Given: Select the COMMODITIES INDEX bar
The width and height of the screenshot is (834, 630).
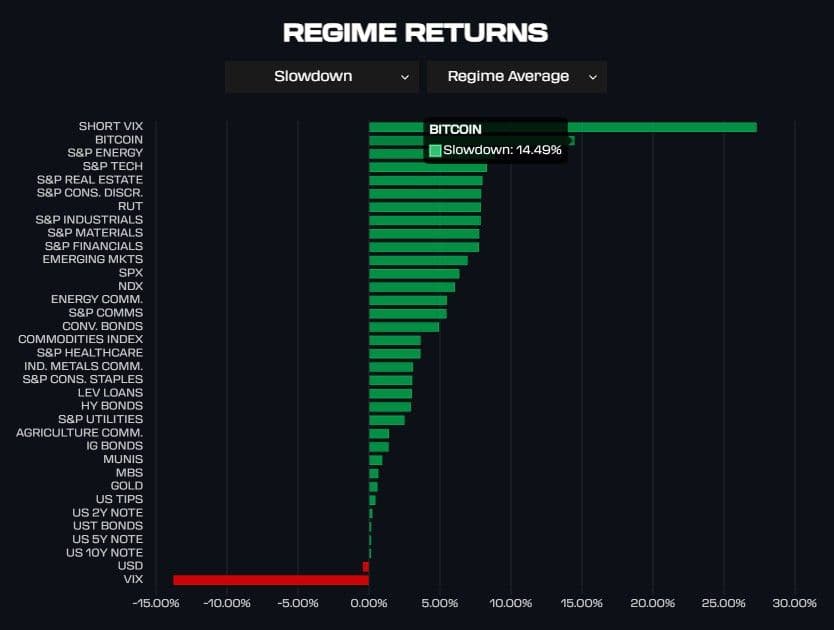Looking at the screenshot, I should (x=395, y=340).
